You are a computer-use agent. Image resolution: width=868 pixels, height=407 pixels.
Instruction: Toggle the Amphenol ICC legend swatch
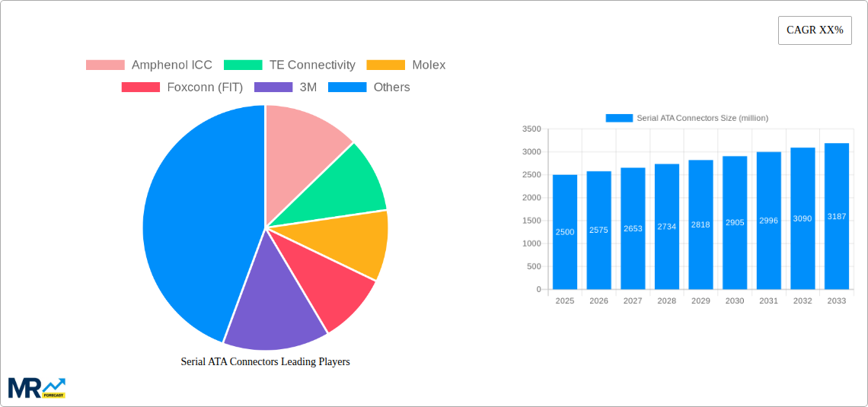pos(105,65)
